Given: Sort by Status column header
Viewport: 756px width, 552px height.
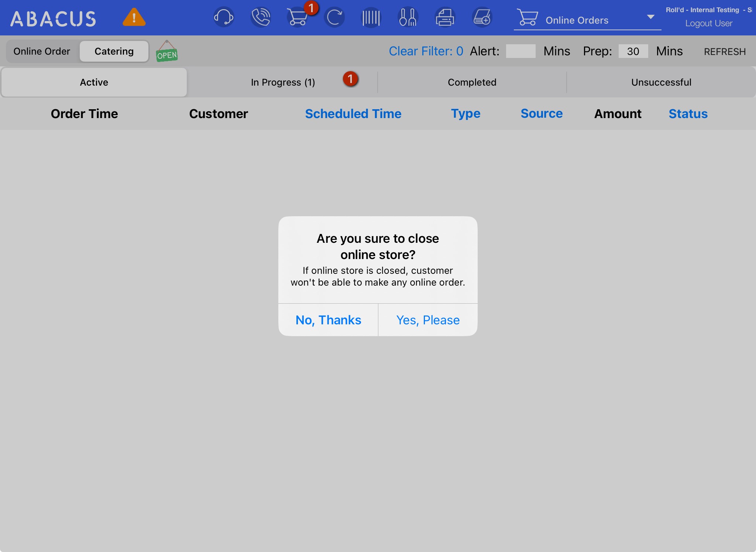Looking at the screenshot, I should click(x=688, y=114).
